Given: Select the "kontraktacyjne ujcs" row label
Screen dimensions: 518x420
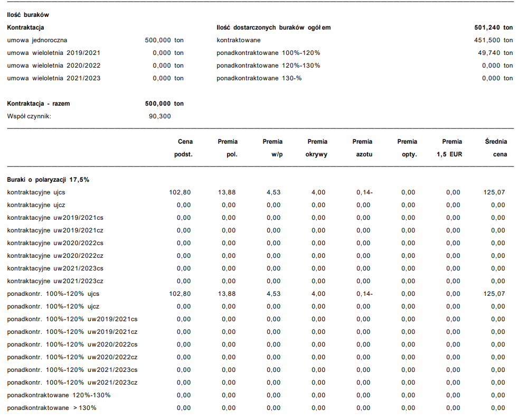Looking at the screenshot, I should [36, 192].
